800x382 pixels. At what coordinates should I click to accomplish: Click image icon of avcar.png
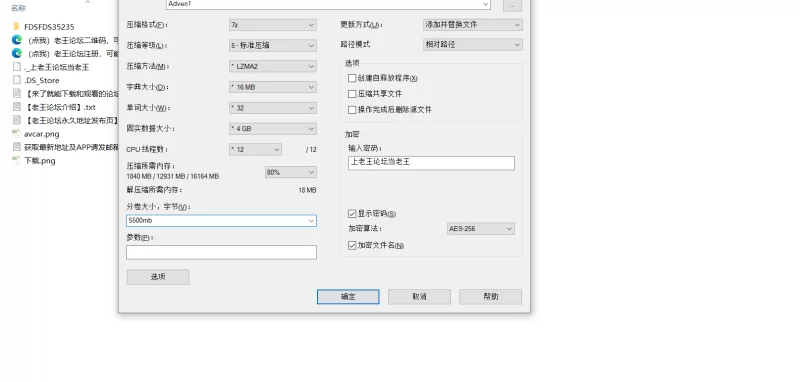(x=16, y=134)
